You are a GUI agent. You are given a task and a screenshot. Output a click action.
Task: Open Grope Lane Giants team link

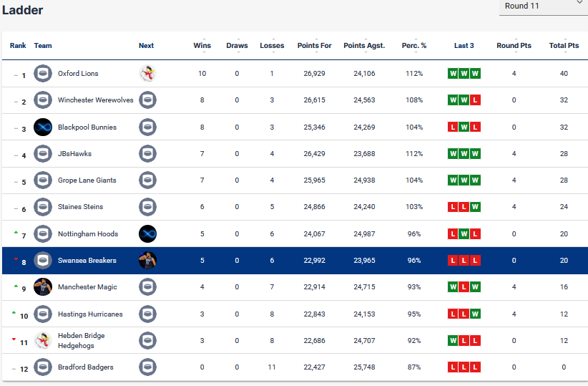click(87, 180)
